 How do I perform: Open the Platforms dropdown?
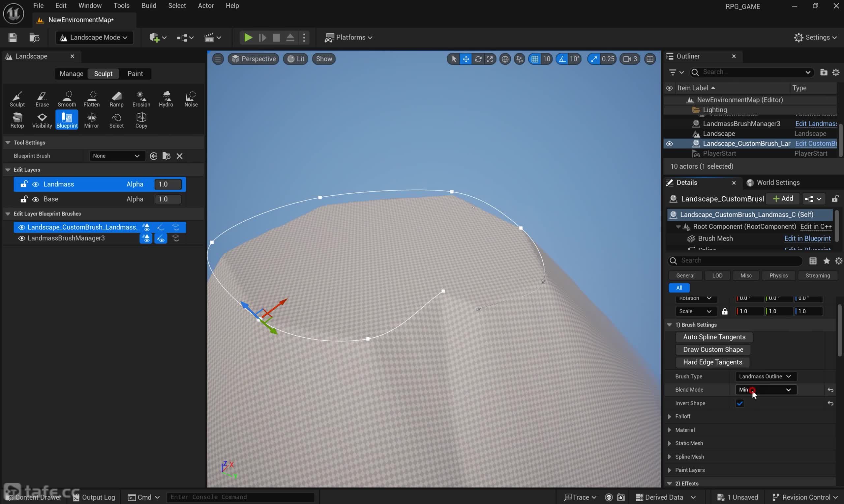[348, 37]
